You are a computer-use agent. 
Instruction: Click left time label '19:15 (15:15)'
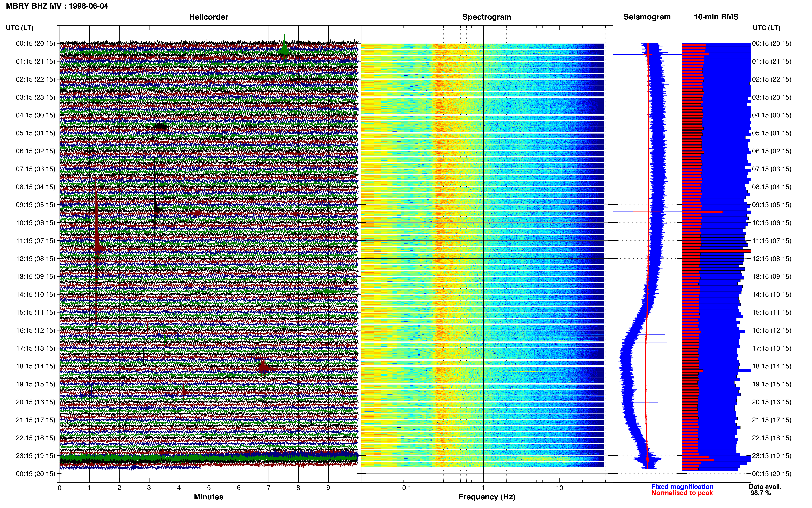pyautogui.click(x=35, y=384)
